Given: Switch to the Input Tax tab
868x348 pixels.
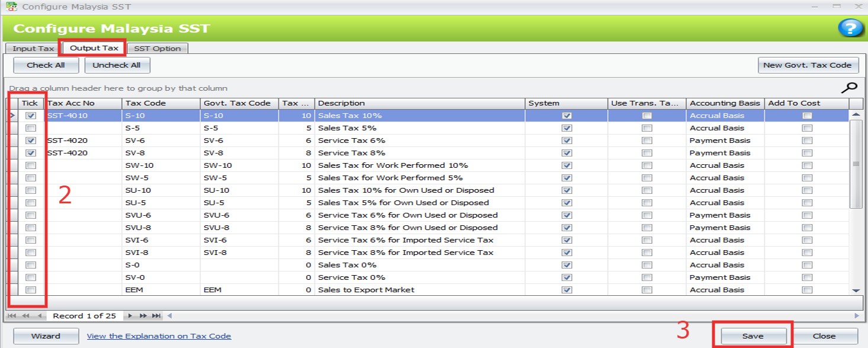Looking at the screenshot, I should [x=33, y=49].
